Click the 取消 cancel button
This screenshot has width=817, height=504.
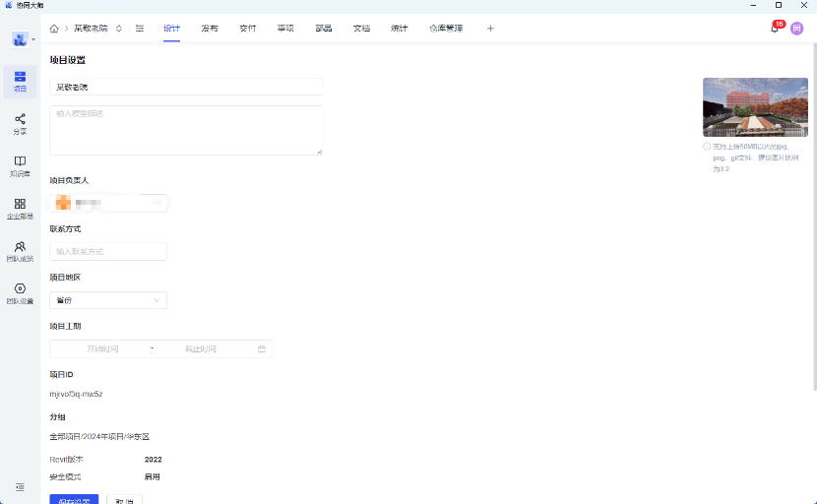pos(124,499)
